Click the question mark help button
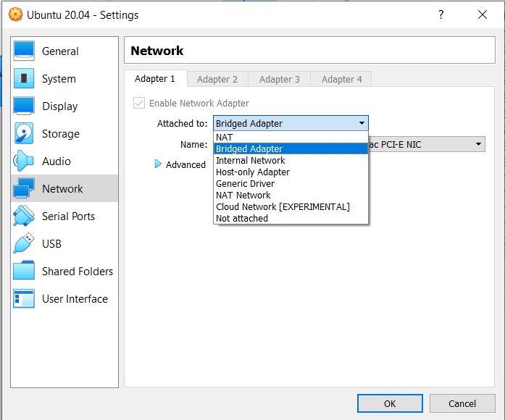505x420 pixels. click(x=441, y=14)
